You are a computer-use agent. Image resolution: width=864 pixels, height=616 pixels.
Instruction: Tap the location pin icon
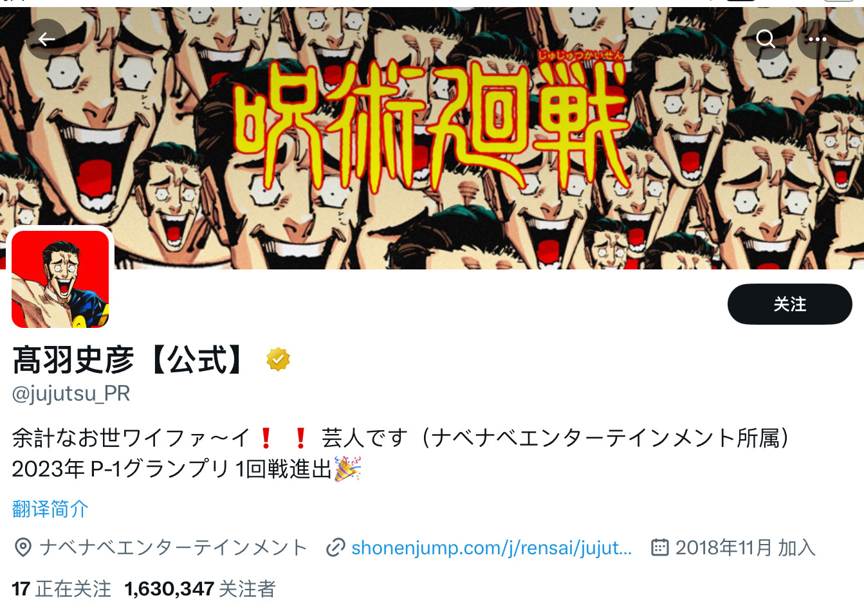tap(23, 548)
